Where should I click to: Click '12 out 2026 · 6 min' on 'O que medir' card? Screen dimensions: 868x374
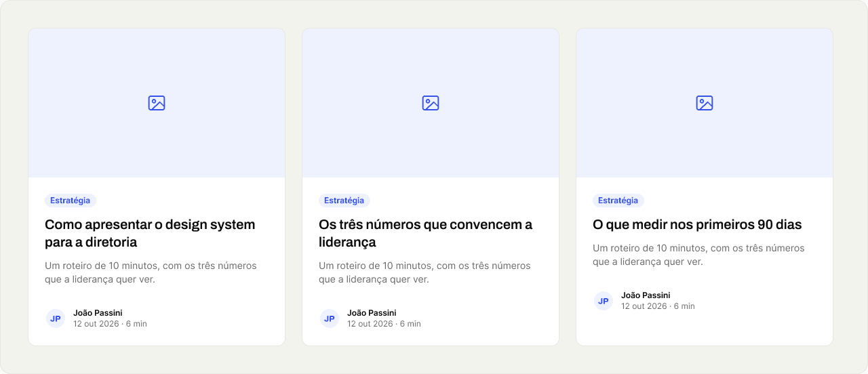coord(658,306)
